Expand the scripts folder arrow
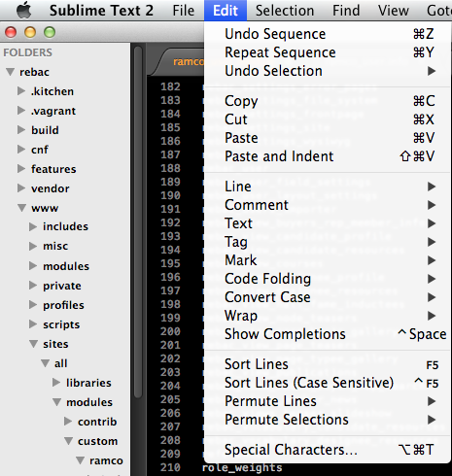This screenshot has width=452, height=476. pyautogui.click(x=33, y=324)
